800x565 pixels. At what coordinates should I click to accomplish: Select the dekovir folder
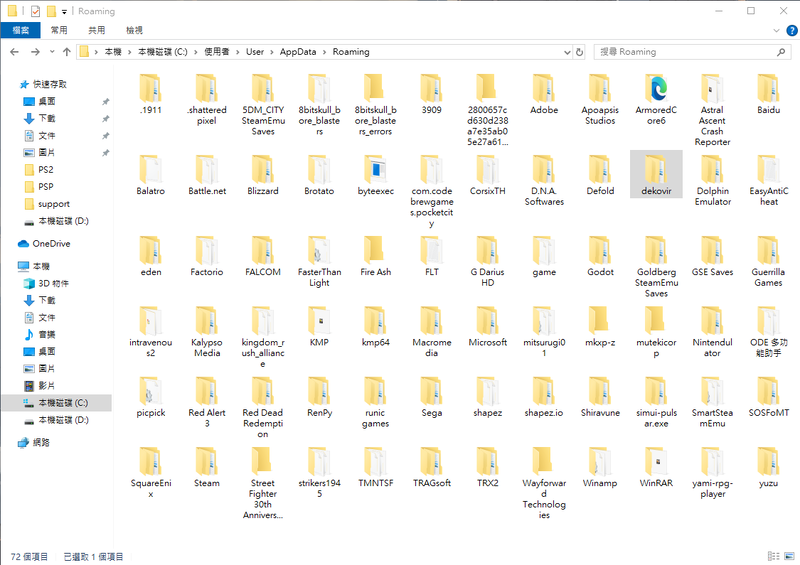[656, 175]
